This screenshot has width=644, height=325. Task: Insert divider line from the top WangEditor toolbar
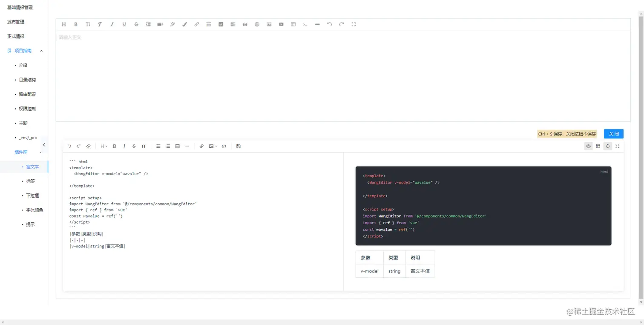point(317,24)
